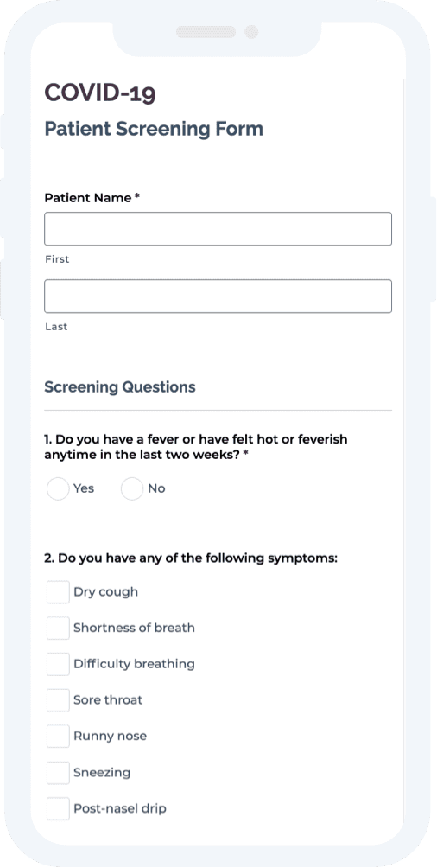Focus the Last name input field

point(218,297)
